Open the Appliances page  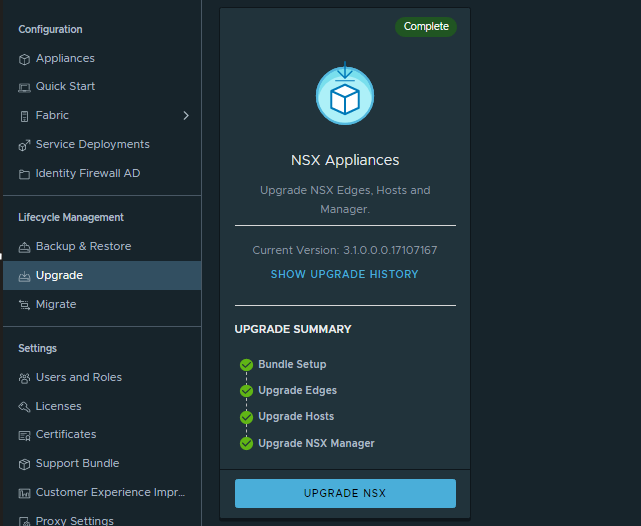point(65,58)
